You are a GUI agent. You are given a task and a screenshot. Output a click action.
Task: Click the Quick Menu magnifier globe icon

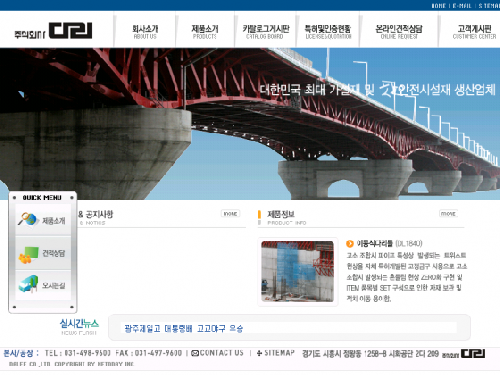click(28, 219)
